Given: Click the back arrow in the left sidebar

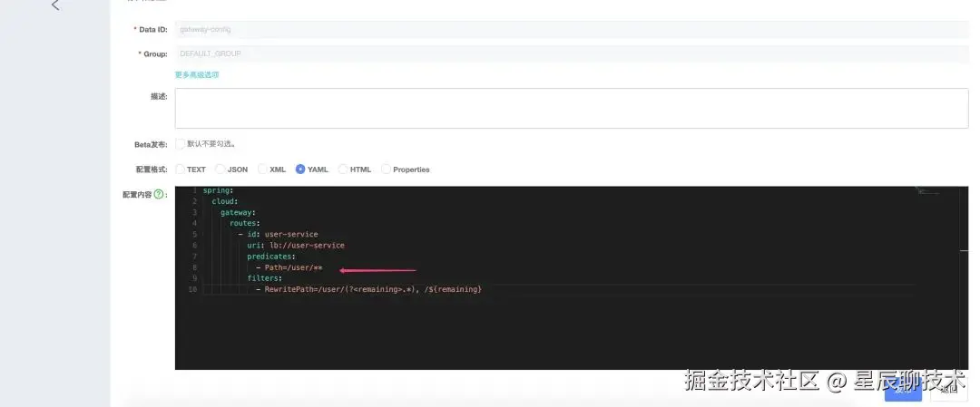Looking at the screenshot, I should pos(55,5).
